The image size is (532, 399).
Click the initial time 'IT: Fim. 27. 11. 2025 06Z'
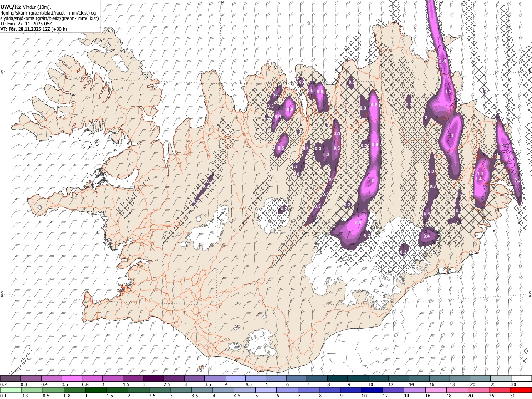coord(26,24)
